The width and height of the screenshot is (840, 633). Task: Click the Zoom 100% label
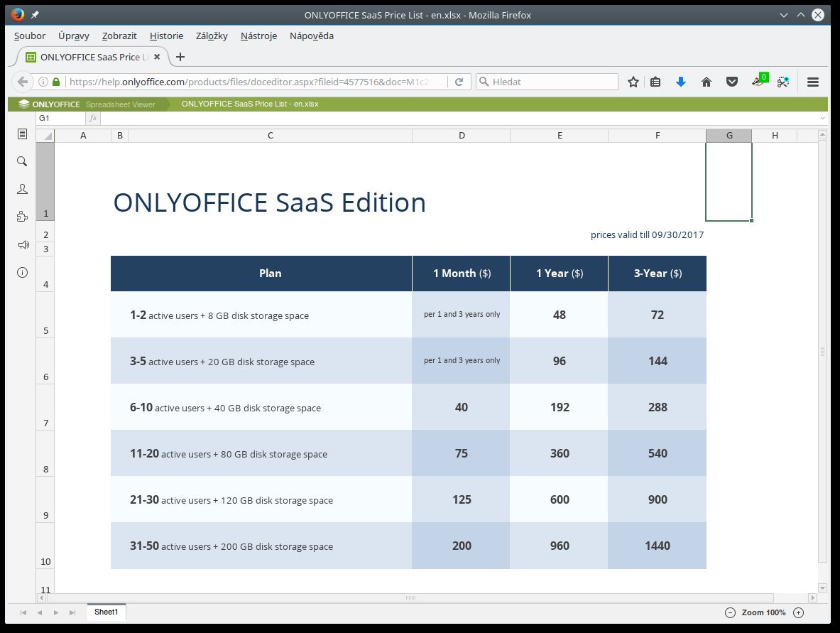coord(763,612)
